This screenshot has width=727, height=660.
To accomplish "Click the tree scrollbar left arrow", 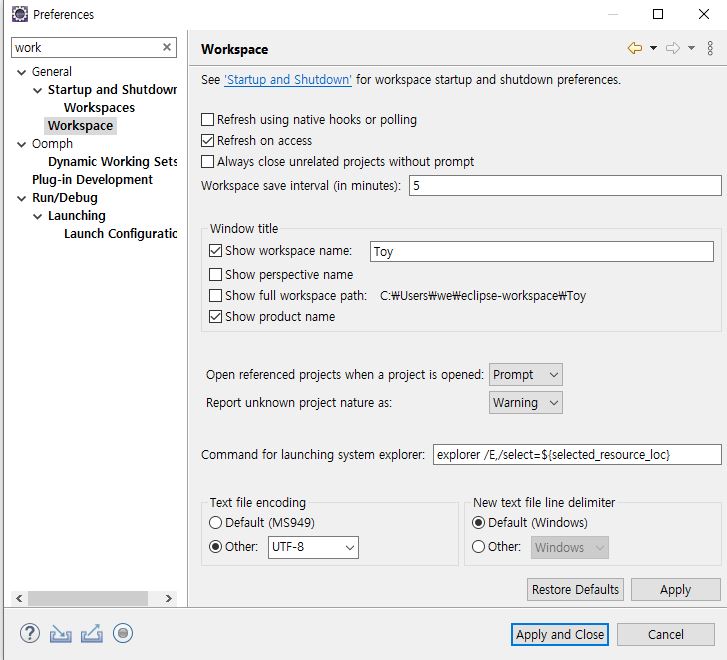I will coord(19,598).
